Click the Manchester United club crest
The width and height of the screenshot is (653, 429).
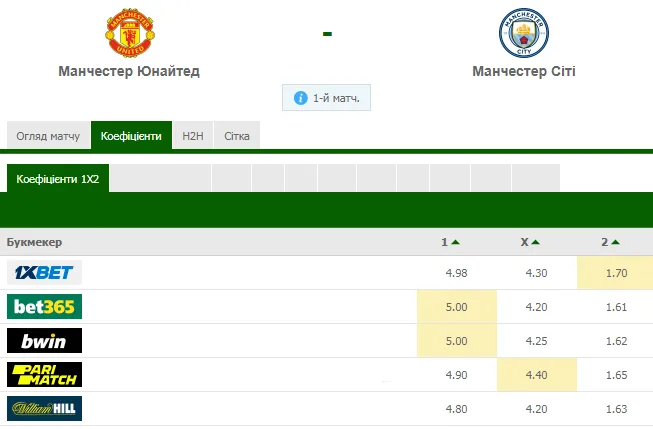(x=129, y=32)
